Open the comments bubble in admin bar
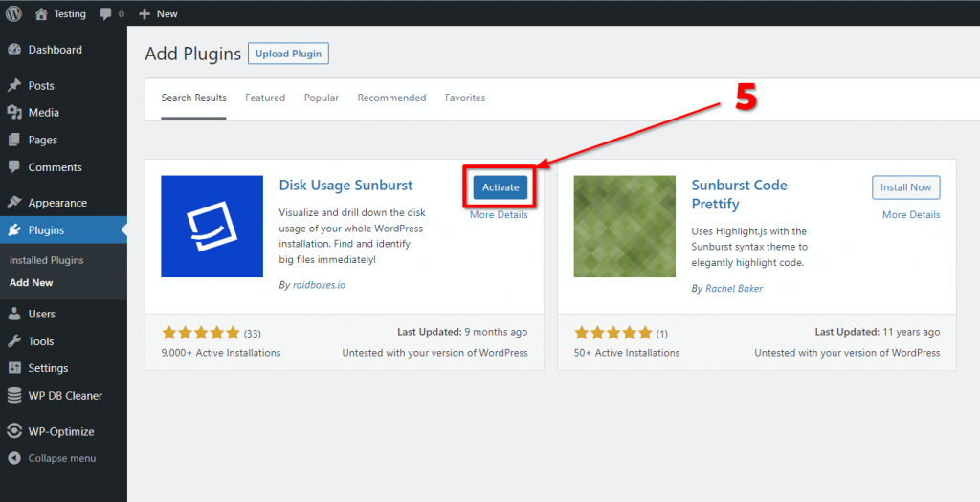This screenshot has height=502, width=980. click(x=105, y=13)
